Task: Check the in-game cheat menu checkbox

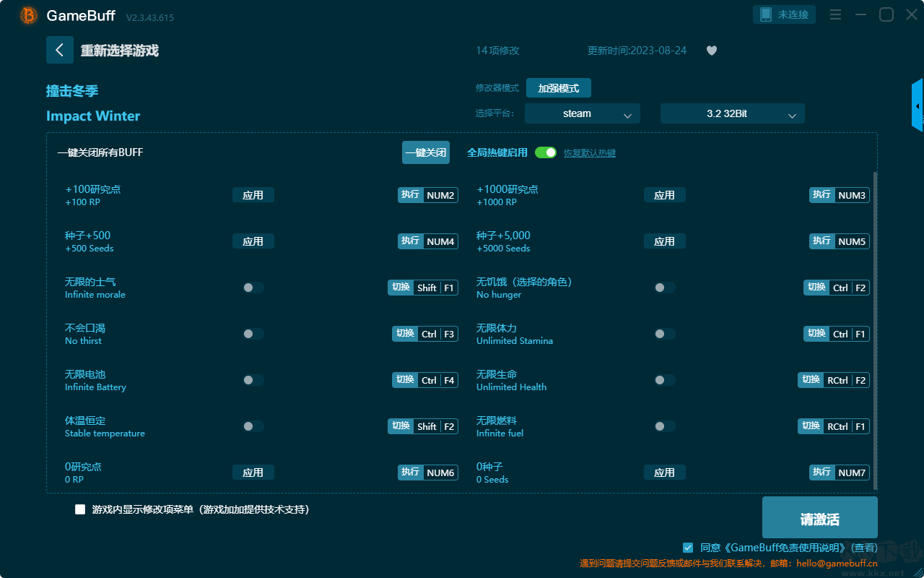Action: 80,509
